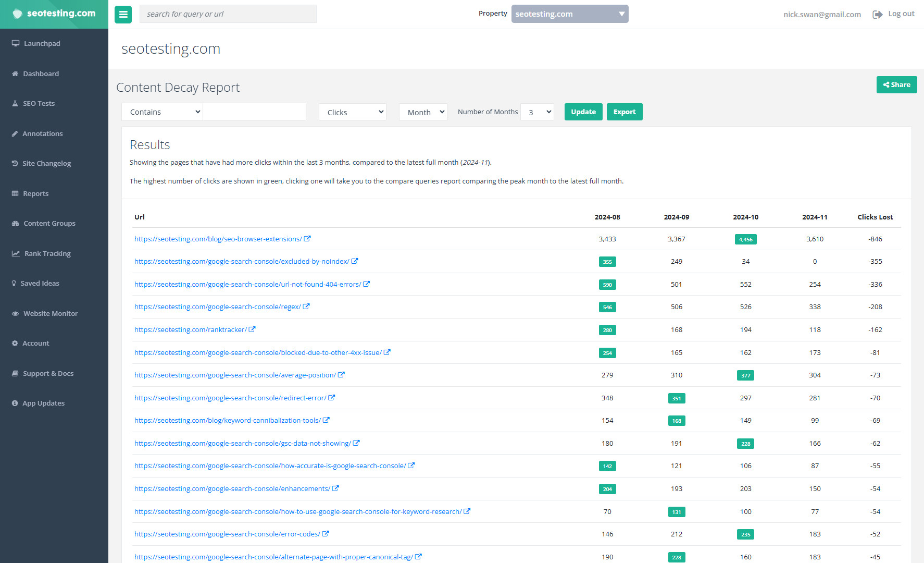Click the Content Groups icon
The image size is (924, 563).
coord(15,223)
